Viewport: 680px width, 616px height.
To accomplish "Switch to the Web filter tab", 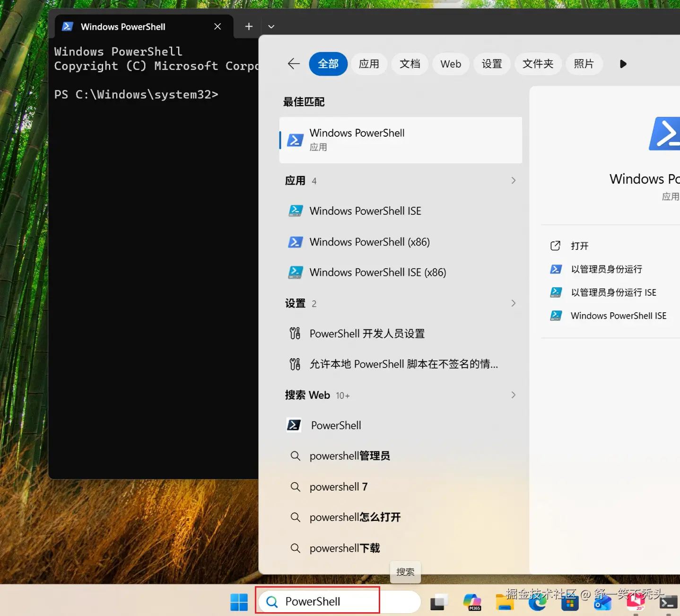I will click(451, 64).
